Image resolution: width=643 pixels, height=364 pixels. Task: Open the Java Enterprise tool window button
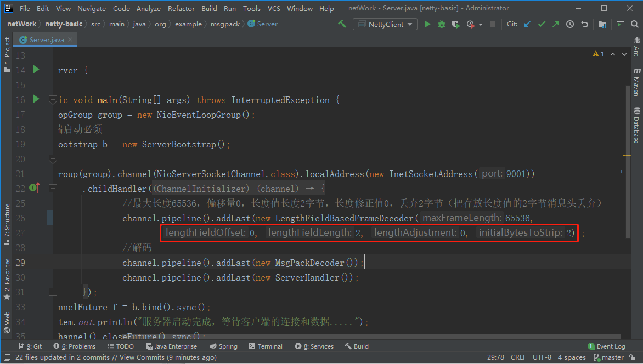(171, 346)
